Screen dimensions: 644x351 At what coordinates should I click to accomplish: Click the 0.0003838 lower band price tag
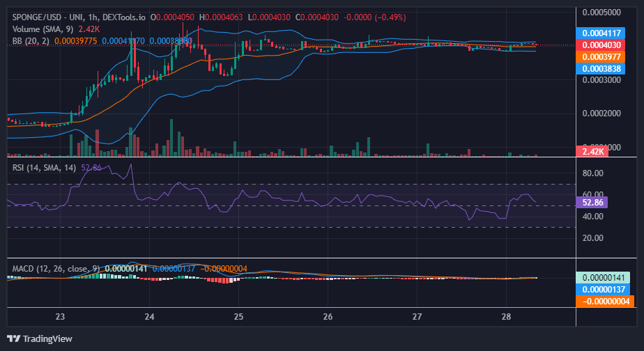[601, 68]
